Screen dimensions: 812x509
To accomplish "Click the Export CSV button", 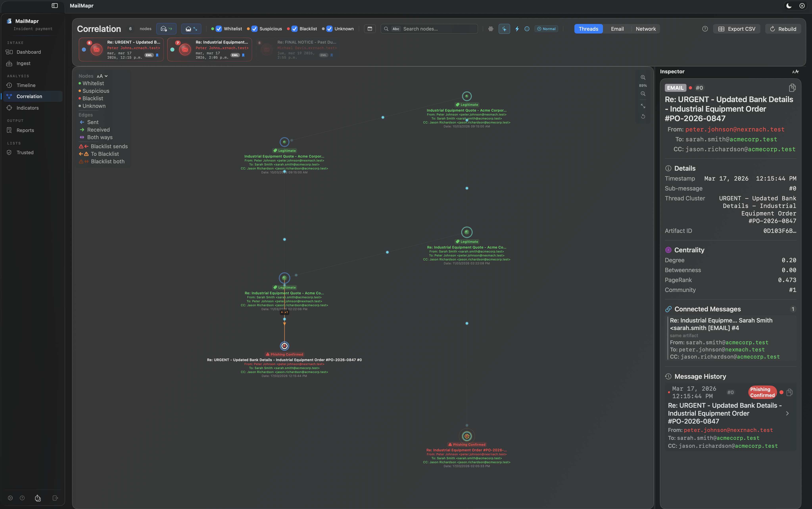I will tap(736, 29).
